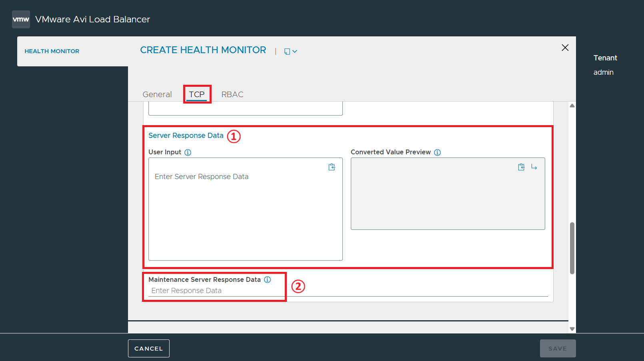644x361 pixels.
Task: Open the dropdown next to Create Health Monitor title
Action: [291, 51]
